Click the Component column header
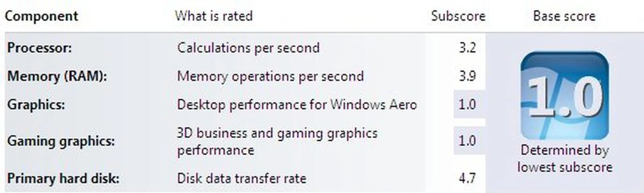Viewport: 644px width, 193px height. (42, 16)
